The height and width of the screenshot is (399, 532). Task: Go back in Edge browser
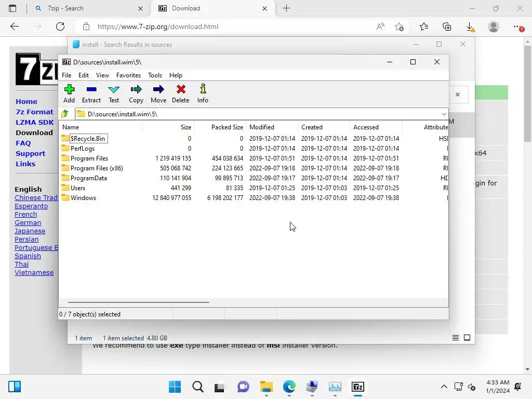tap(14, 26)
